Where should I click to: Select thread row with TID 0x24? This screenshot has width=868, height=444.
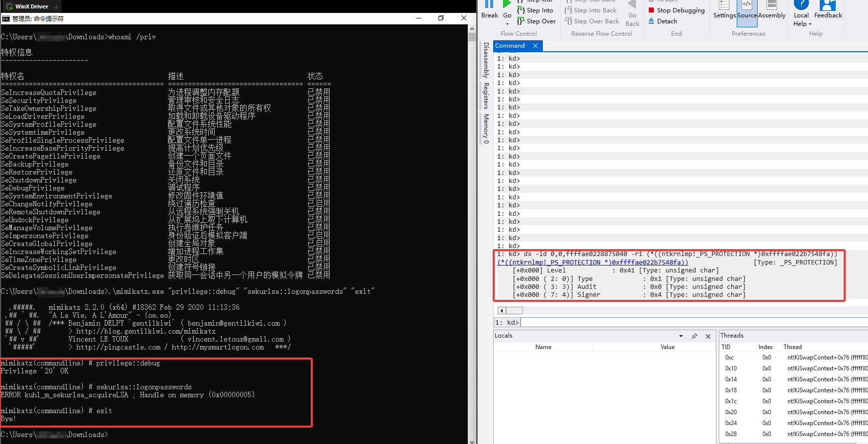coord(794,423)
